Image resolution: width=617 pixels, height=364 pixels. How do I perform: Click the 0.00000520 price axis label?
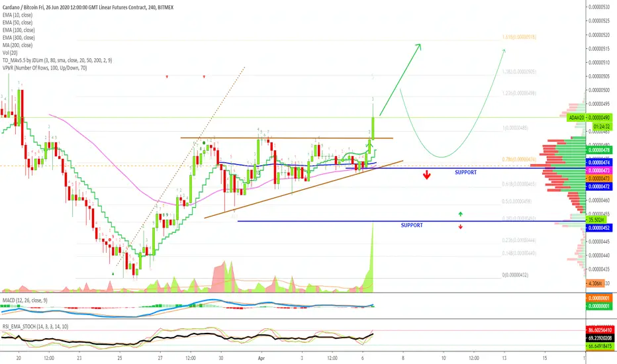[599, 35]
